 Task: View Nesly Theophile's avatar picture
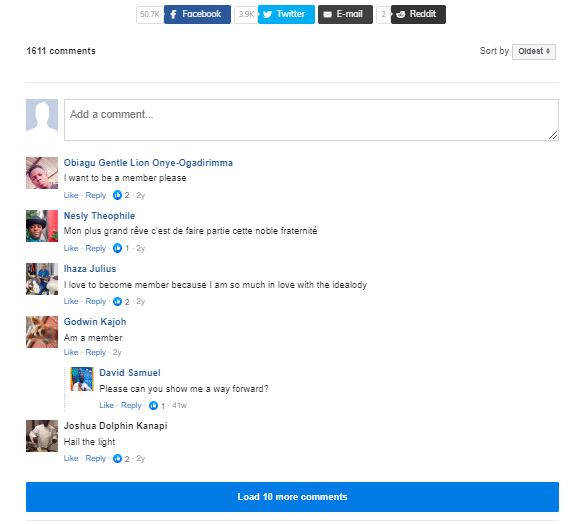click(x=42, y=226)
